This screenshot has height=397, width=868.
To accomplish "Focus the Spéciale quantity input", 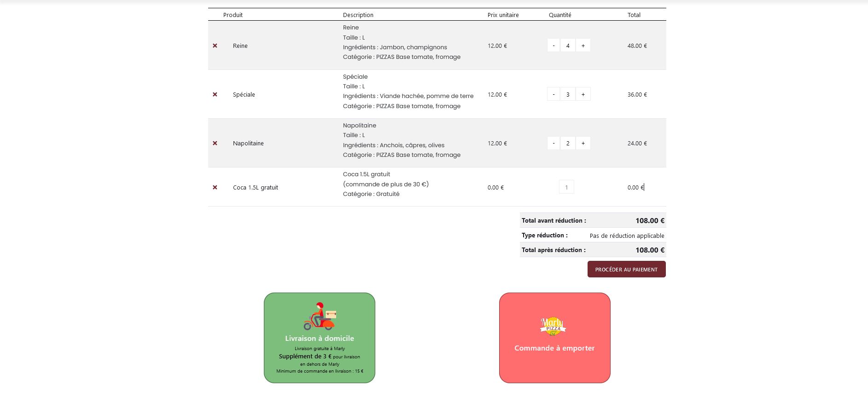I will [568, 94].
